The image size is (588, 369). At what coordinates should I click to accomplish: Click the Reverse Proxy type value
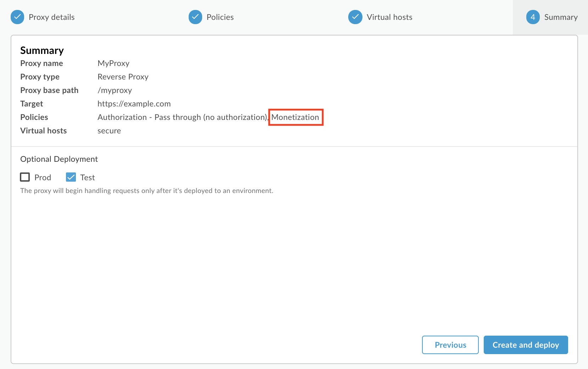123,77
